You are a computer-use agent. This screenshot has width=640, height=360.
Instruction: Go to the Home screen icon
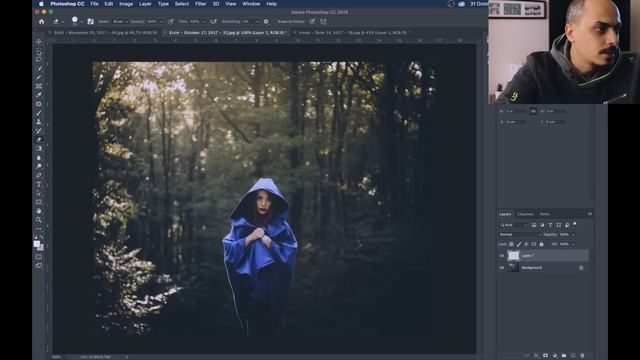pos(41,22)
